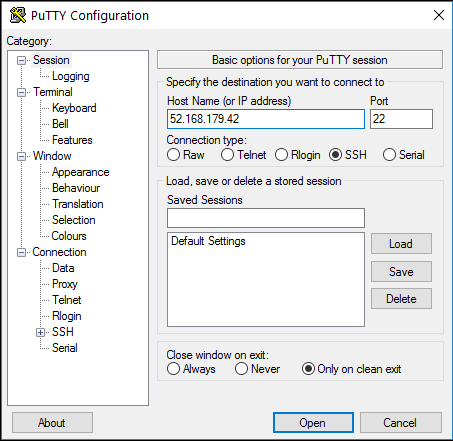This screenshot has height=441, width=453.
Task: Collapse the Terminal category node
Action: pos(22,92)
